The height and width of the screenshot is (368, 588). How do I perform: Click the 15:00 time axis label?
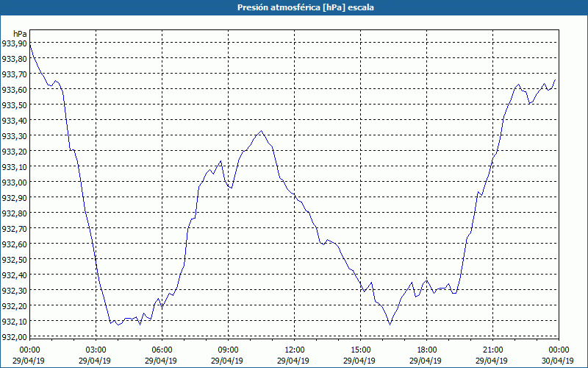click(360, 350)
